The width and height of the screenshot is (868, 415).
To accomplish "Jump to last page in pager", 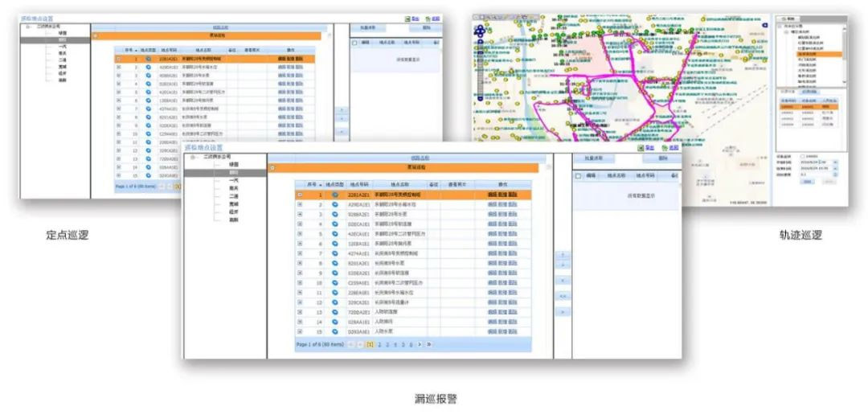I will click(429, 344).
